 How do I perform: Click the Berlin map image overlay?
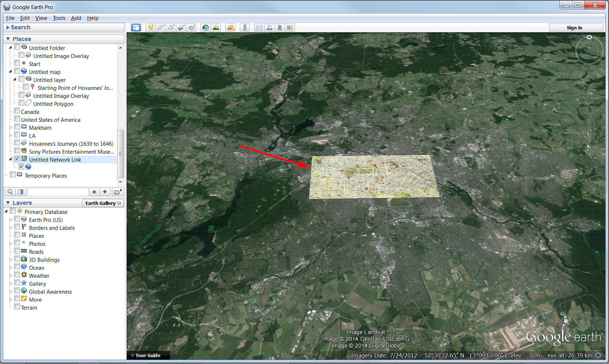(374, 177)
